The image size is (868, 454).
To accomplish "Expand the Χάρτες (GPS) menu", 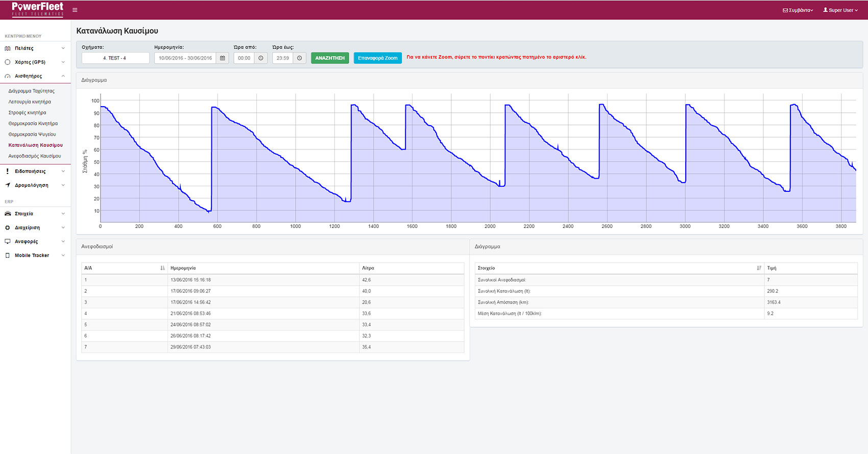I will (x=35, y=62).
